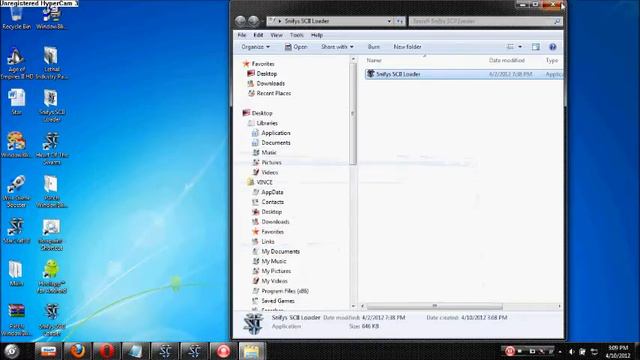
Task: Open the Organize dropdown
Action: 256,47
